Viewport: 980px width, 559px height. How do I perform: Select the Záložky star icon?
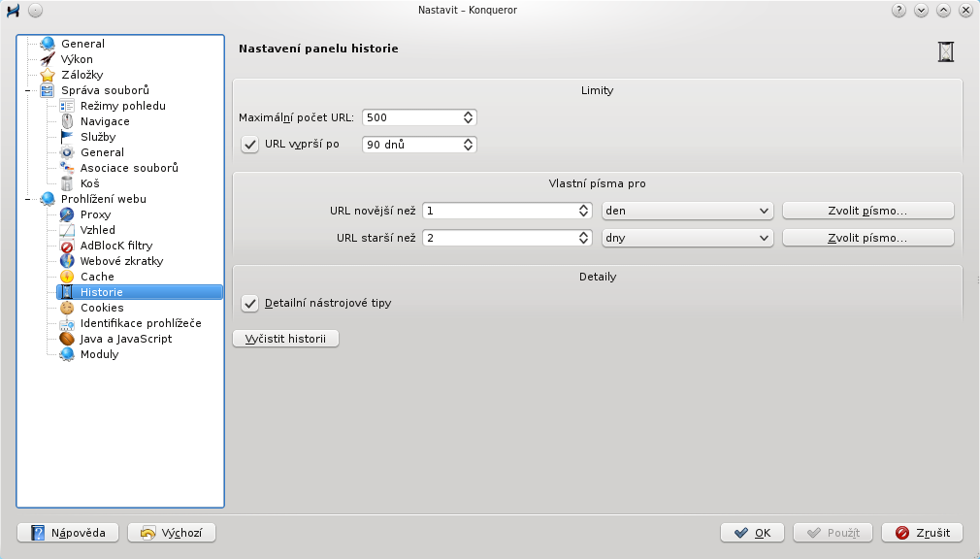(48, 75)
